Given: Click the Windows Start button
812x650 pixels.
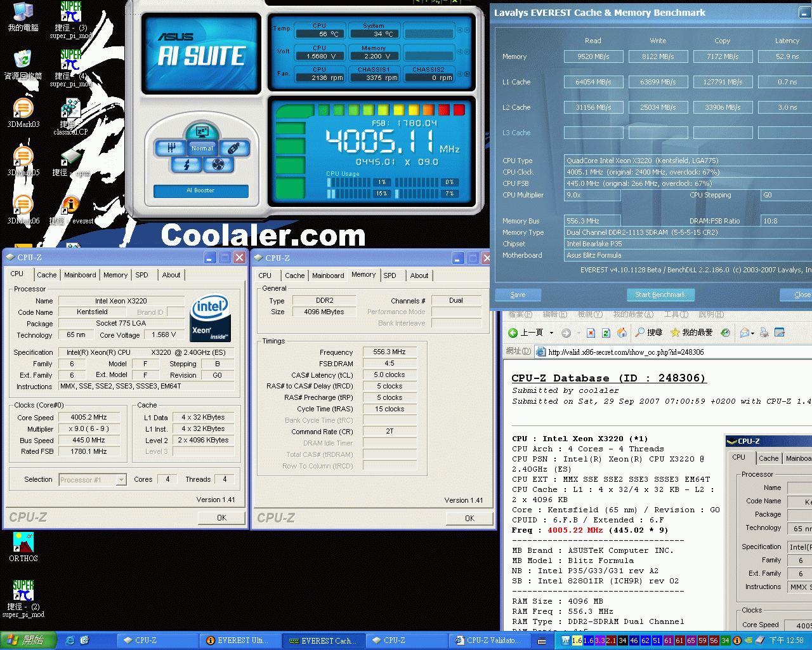Looking at the screenshot, I should (x=29, y=640).
